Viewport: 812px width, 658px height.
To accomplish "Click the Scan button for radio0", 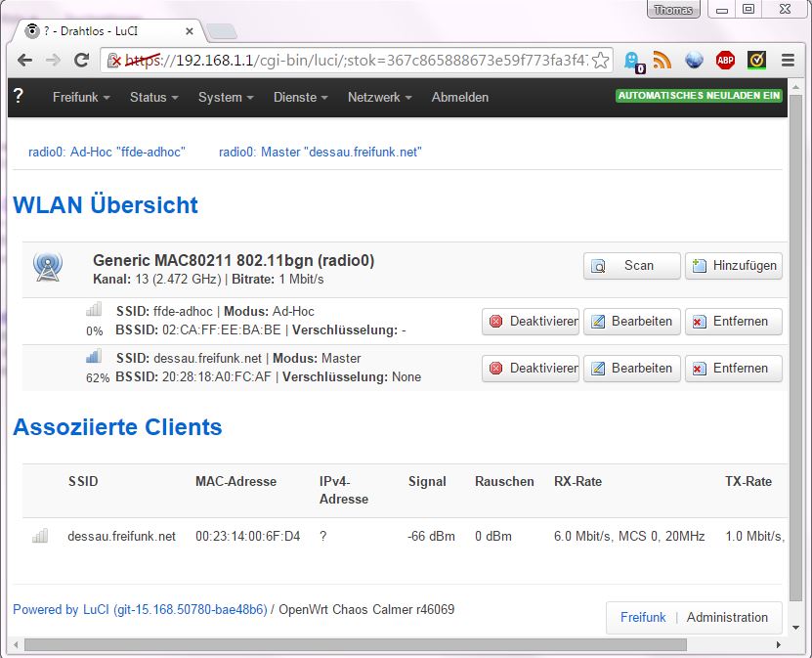I will [632, 266].
